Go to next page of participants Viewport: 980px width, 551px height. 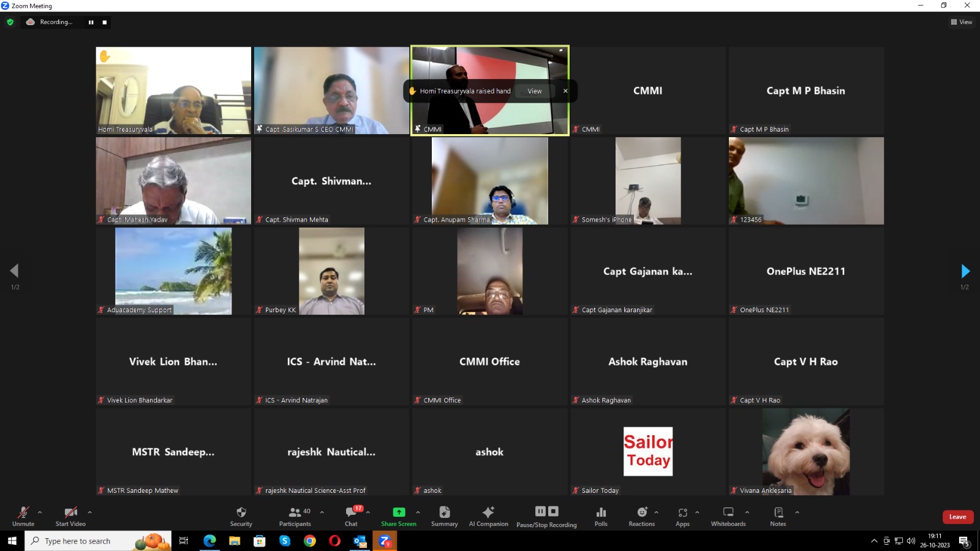(x=965, y=271)
